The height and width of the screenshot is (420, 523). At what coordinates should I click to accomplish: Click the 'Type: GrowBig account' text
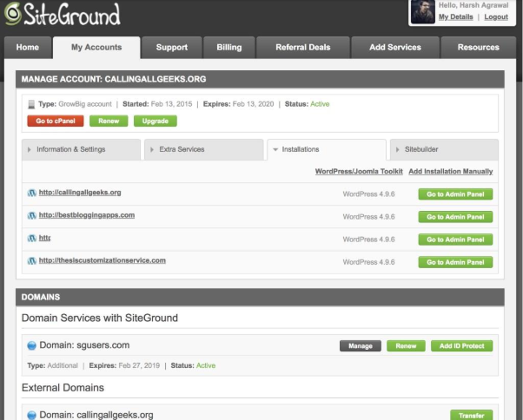[x=75, y=104]
